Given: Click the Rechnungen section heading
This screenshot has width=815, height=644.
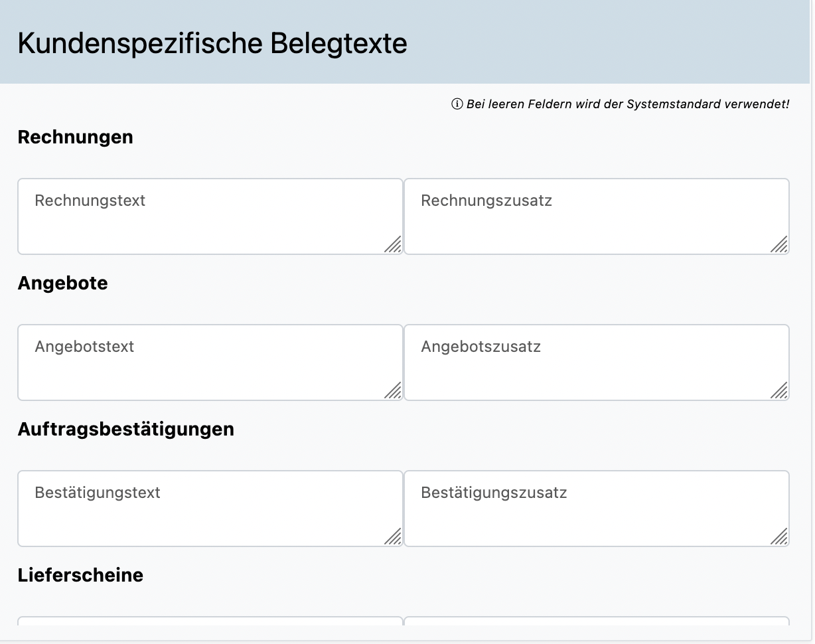Looking at the screenshot, I should 75,137.
